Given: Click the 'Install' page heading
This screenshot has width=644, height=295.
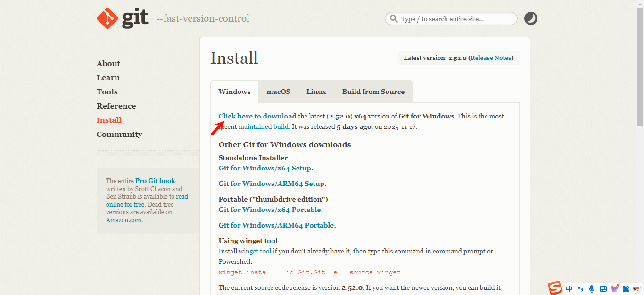Looking at the screenshot, I should coord(234,58).
